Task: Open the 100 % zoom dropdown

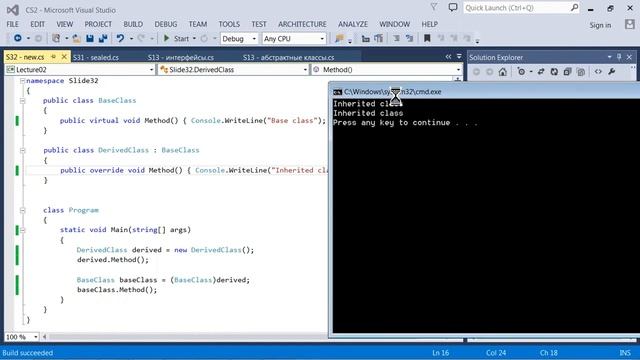Action: [22, 337]
